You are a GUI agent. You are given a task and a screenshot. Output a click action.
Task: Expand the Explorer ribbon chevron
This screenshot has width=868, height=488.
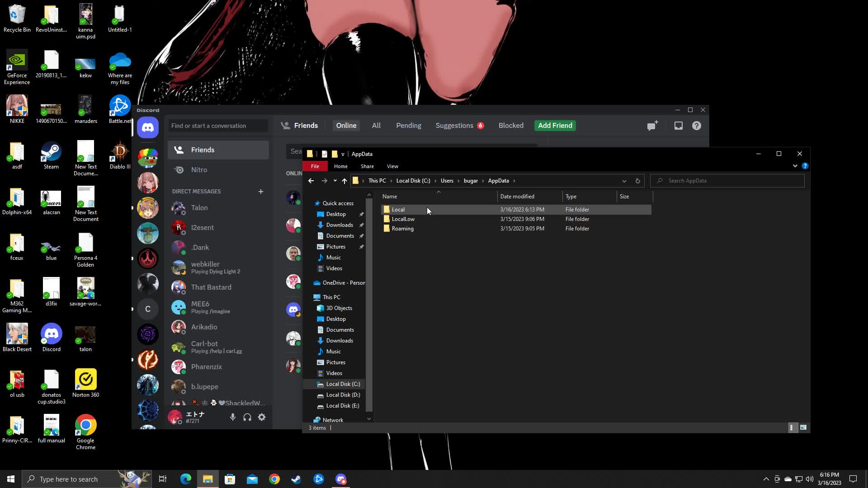tap(795, 166)
